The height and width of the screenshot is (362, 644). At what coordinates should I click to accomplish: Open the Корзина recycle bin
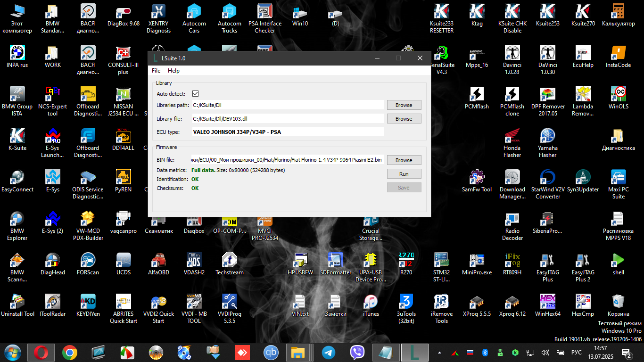click(x=619, y=306)
